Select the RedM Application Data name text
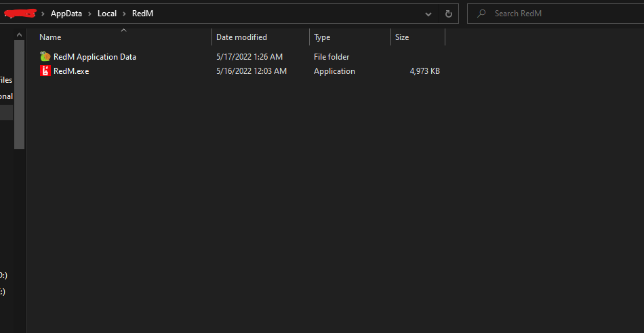 95,57
